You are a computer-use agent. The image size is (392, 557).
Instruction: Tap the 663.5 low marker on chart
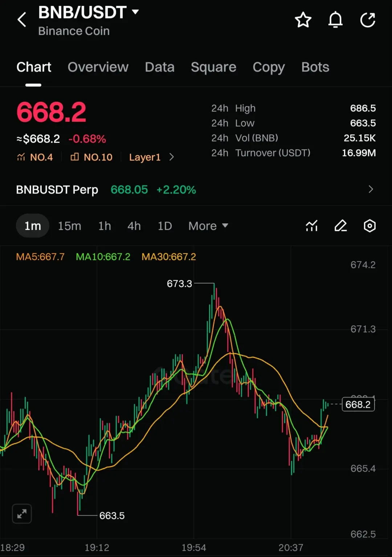point(112,516)
